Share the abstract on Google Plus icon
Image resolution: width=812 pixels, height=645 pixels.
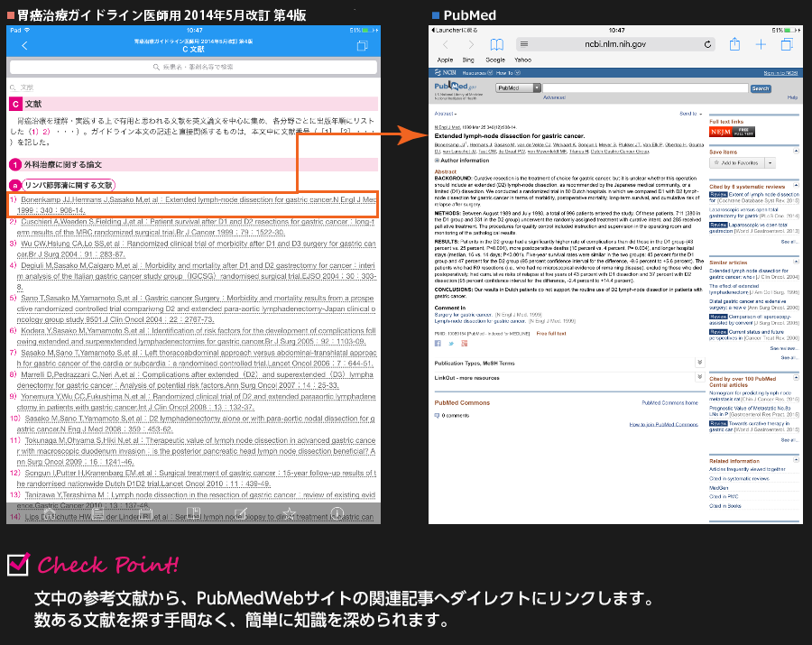coord(465,343)
